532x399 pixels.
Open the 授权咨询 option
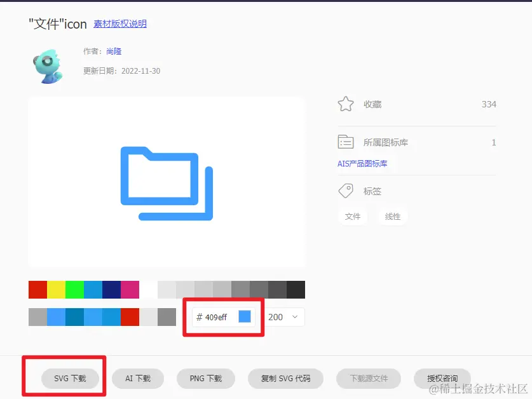[x=442, y=377]
